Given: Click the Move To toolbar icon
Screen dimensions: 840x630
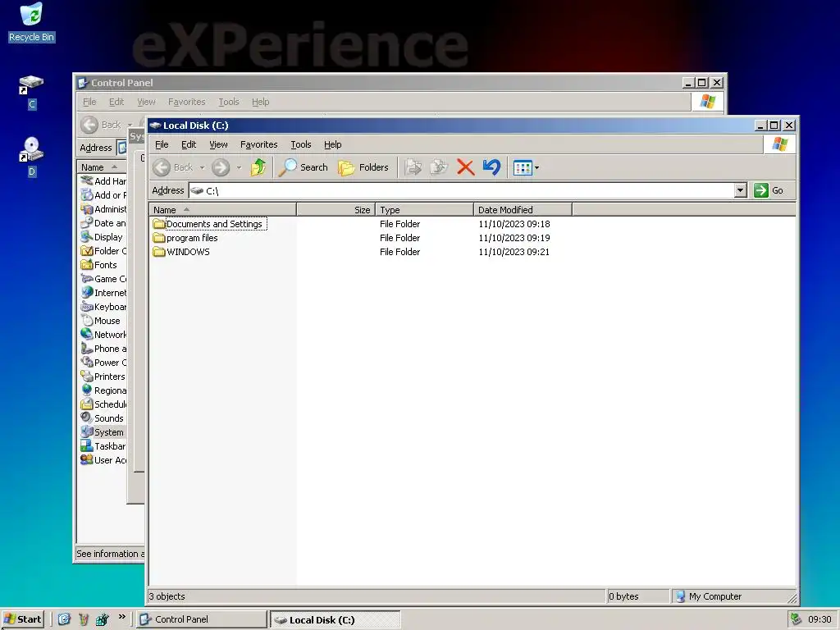Looking at the screenshot, I should [x=413, y=167].
